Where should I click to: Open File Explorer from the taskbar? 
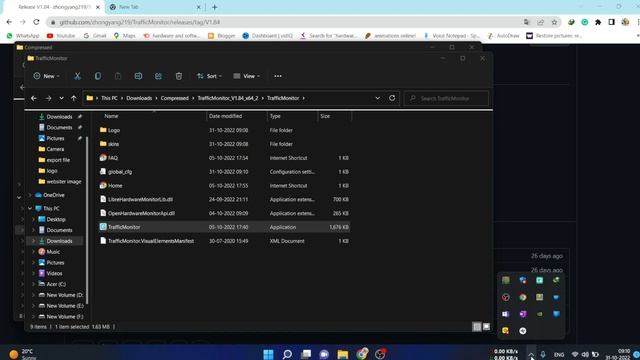pyautogui.click(x=343, y=354)
